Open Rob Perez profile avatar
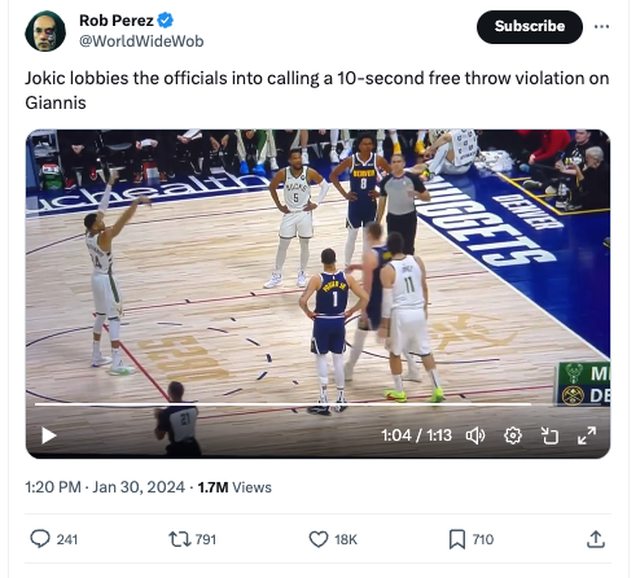The image size is (640, 578). coord(45,31)
